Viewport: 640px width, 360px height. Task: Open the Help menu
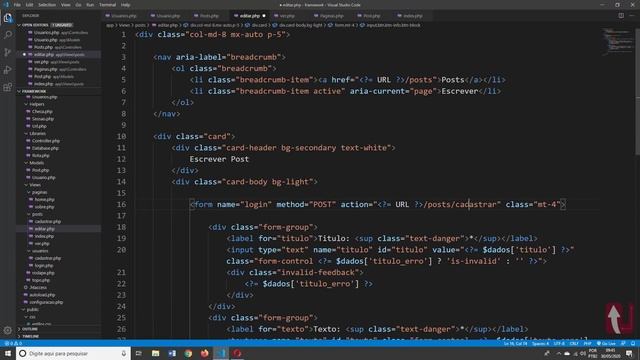coord(125,5)
